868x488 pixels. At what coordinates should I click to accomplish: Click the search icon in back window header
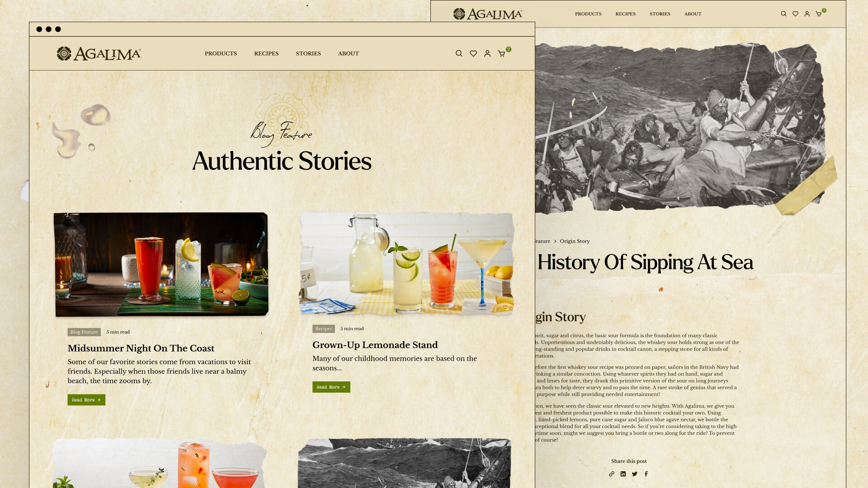point(783,14)
